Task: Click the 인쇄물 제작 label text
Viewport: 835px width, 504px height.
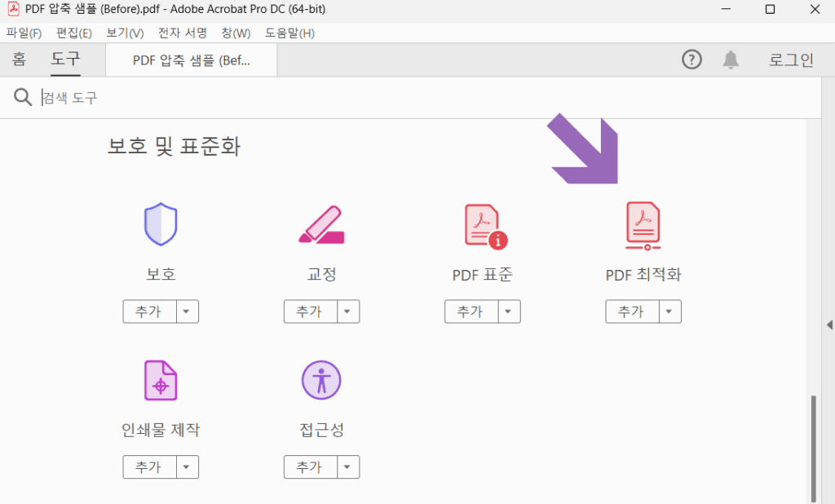Action: pos(161,430)
